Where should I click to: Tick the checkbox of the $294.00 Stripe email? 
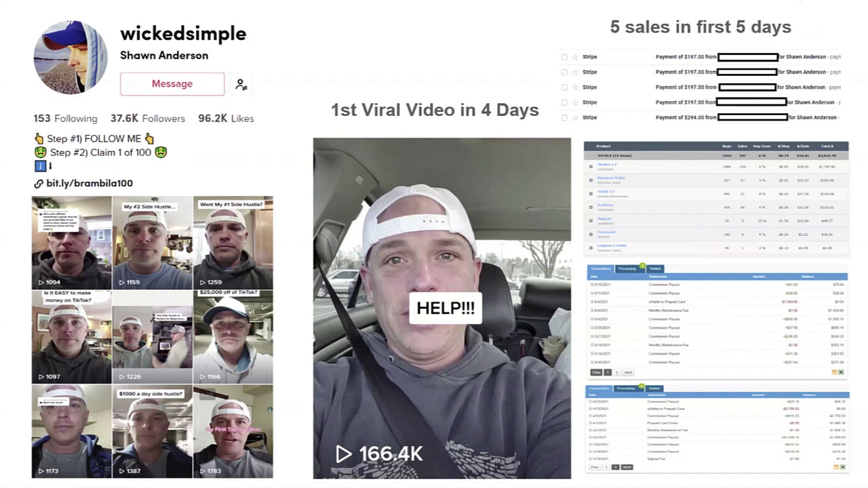[x=564, y=117]
